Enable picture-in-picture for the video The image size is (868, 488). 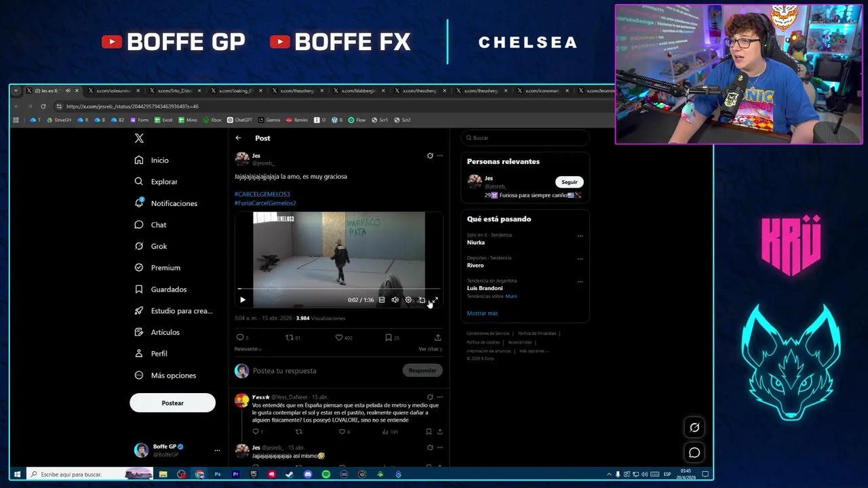pyautogui.click(x=422, y=300)
